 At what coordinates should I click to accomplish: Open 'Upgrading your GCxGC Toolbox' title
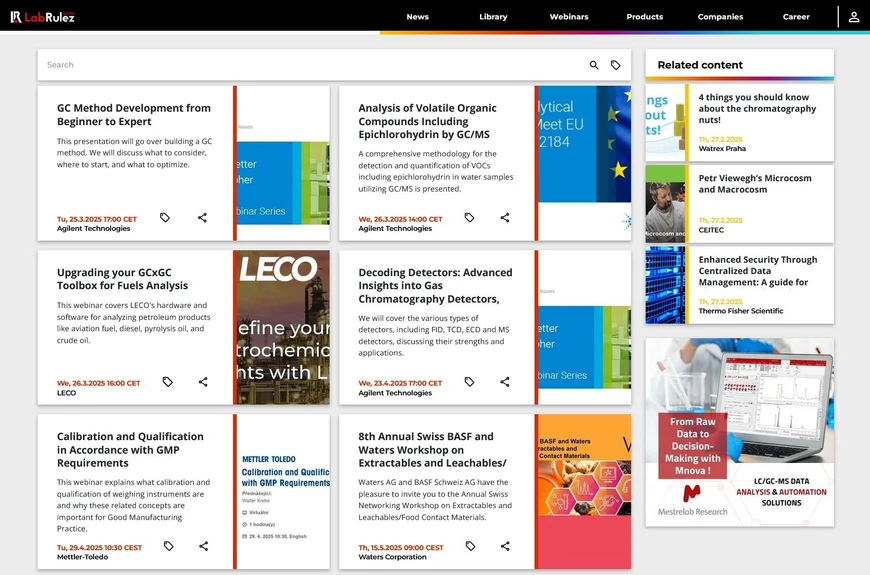pyautogui.click(x=123, y=279)
